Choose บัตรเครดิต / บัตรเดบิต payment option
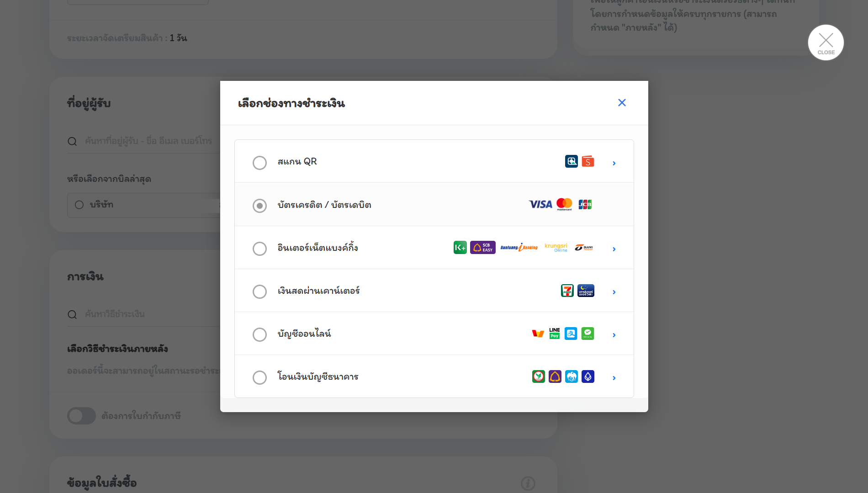Screen dimensions: 868x493 coord(259,206)
